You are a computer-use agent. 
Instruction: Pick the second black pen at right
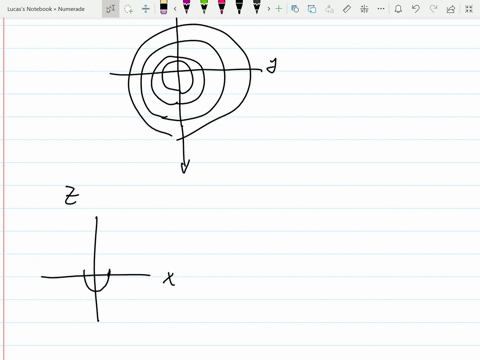coord(256,7)
